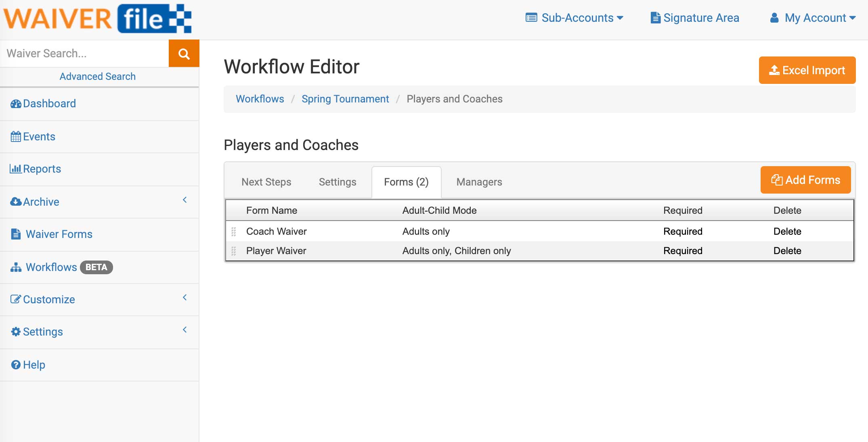Viewport: 868px width, 442px height.
Task: Click the orange search magnifier icon
Action: tap(184, 53)
